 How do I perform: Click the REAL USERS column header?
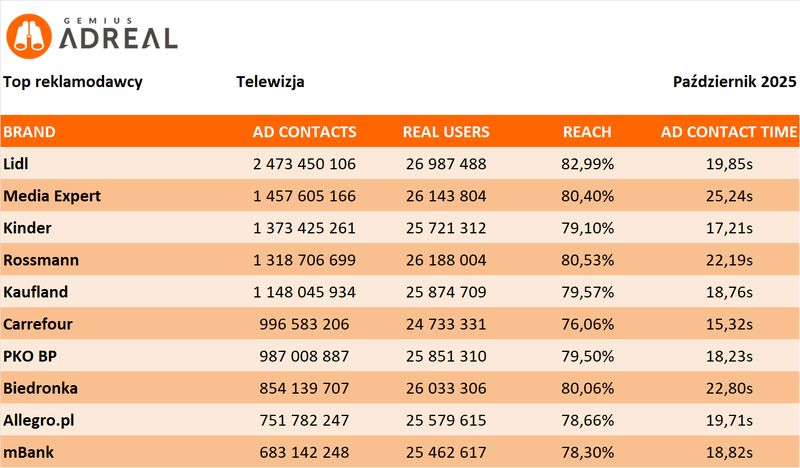pyautogui.click(x=446, y=131)
